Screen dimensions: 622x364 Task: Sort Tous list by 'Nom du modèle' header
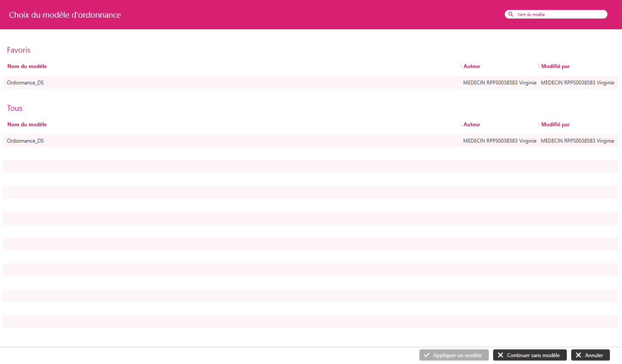point(27,124)
